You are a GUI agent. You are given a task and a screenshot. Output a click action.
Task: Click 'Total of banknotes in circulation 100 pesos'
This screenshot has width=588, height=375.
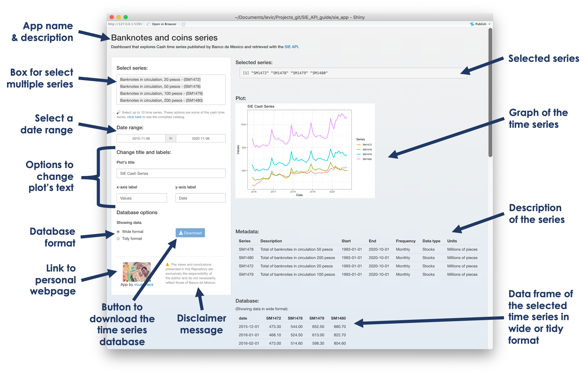(297, 274)
